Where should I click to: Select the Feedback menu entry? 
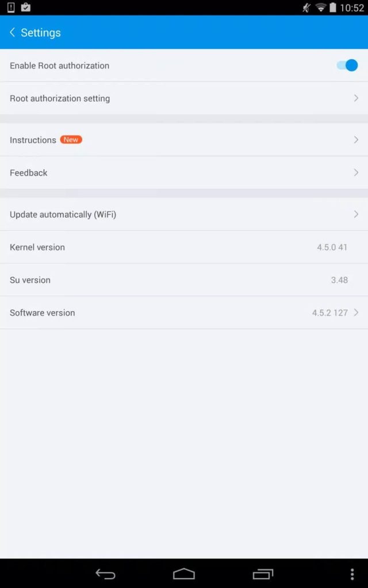pos(184,172)
